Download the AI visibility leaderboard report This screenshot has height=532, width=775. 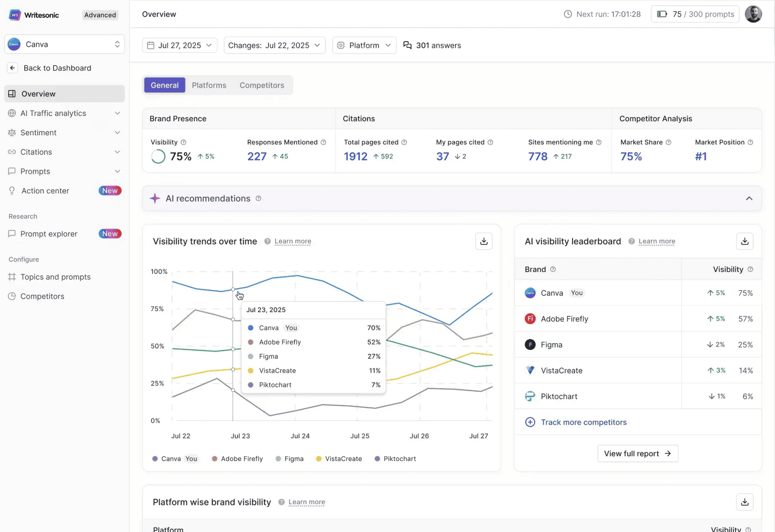coord(744,241)
